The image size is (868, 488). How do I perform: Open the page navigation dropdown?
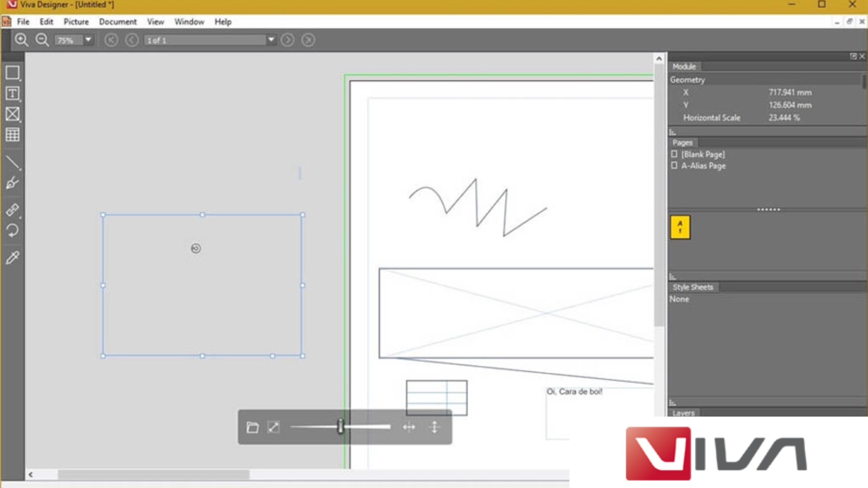pyautogui.click(x=270, y=40)
